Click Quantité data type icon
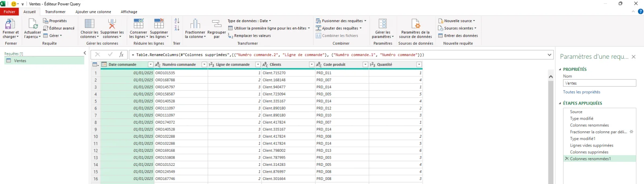 tap(372, 64)
